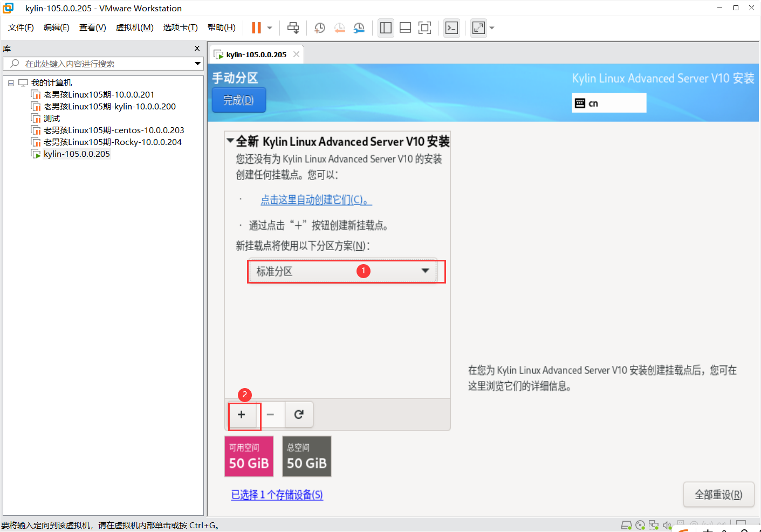Open the stretch options dropdown arrow
The width and height of the screenshot is (761, 532).
click(x=492, y=28)
